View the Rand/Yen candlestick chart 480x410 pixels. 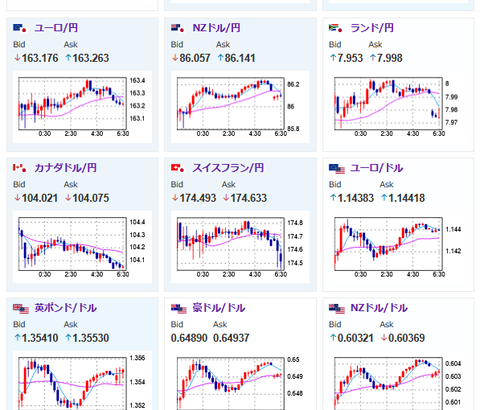[x=398, y=107]
